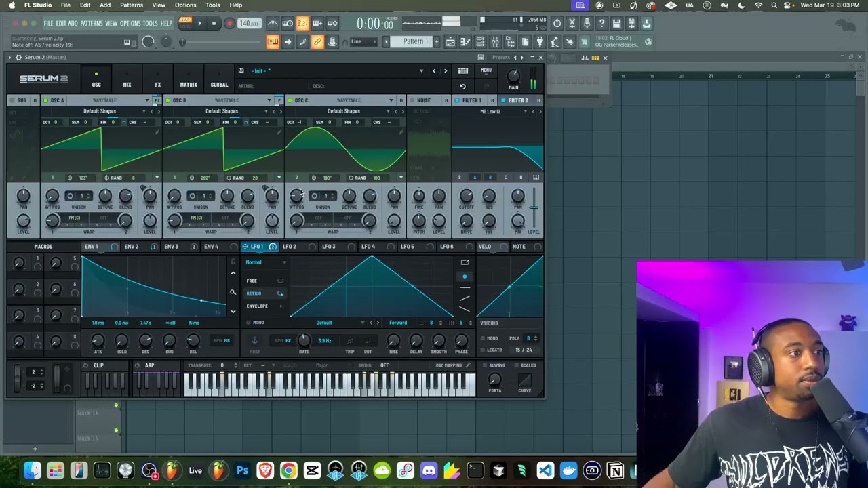The width and height of the screenshot is (868, 488).
Task: Open the LFO Default shape dropdown
Action: pos(329,323)
